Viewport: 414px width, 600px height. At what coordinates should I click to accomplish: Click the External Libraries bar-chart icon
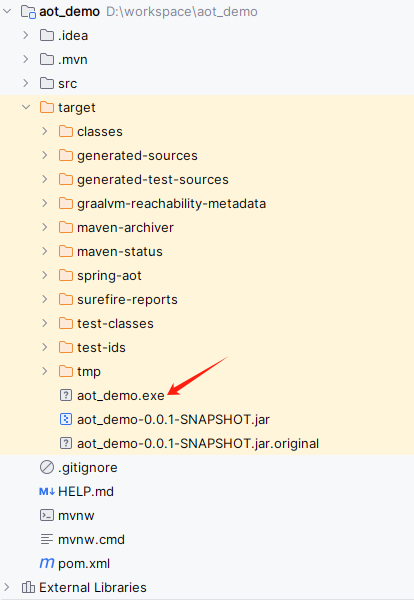click(28, 587)
